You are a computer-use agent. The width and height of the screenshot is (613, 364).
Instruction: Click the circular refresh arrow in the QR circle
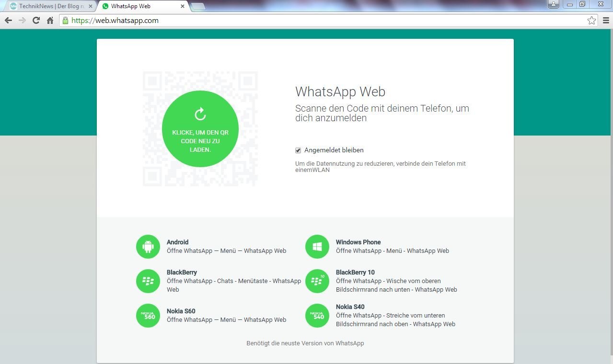tap(200, 114)
